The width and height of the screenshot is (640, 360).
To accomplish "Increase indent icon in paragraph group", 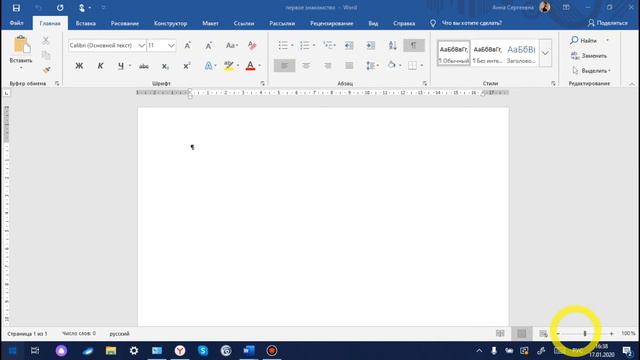I will [x=371, y=45].
